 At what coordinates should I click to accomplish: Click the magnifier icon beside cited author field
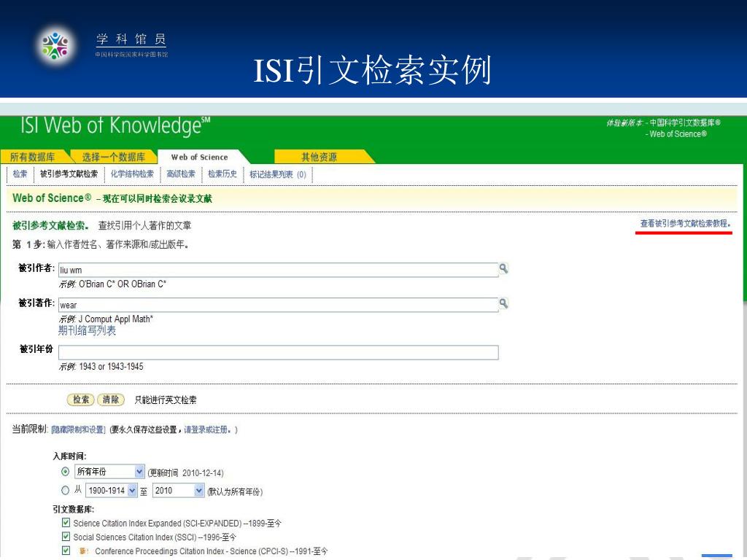pyautogui.click(x=503, y=268)
